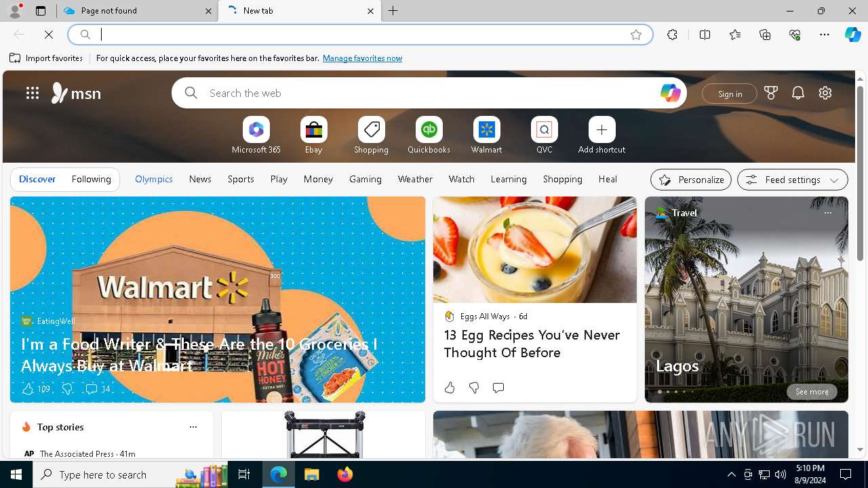Open the Learning feed category

coord(509,179)
